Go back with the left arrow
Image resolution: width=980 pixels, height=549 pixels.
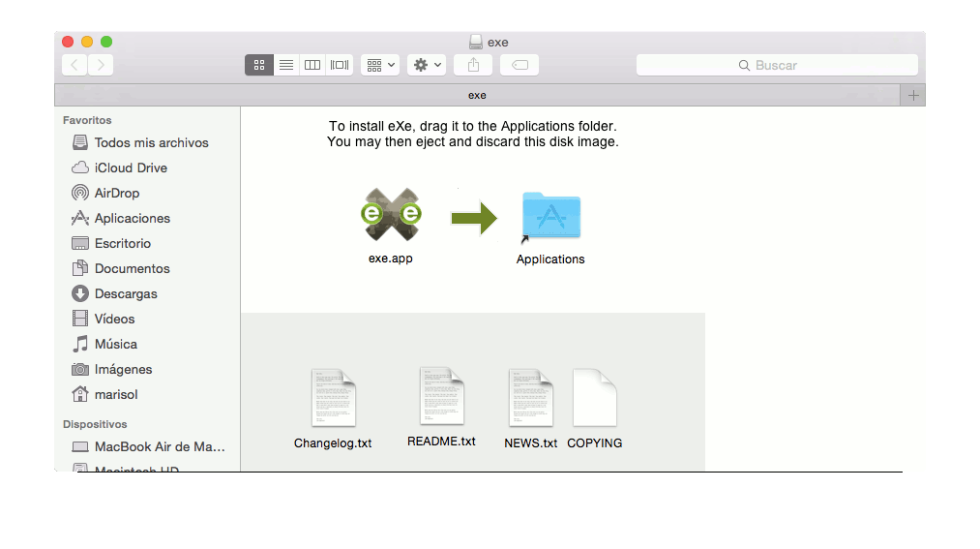[x=74, y=65]
